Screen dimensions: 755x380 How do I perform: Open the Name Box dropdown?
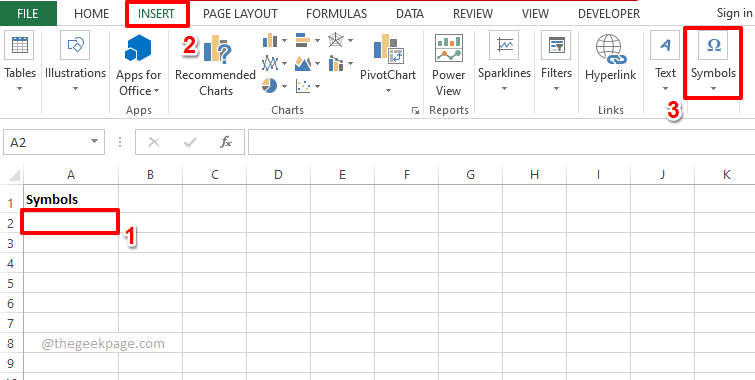coord(94,142)
